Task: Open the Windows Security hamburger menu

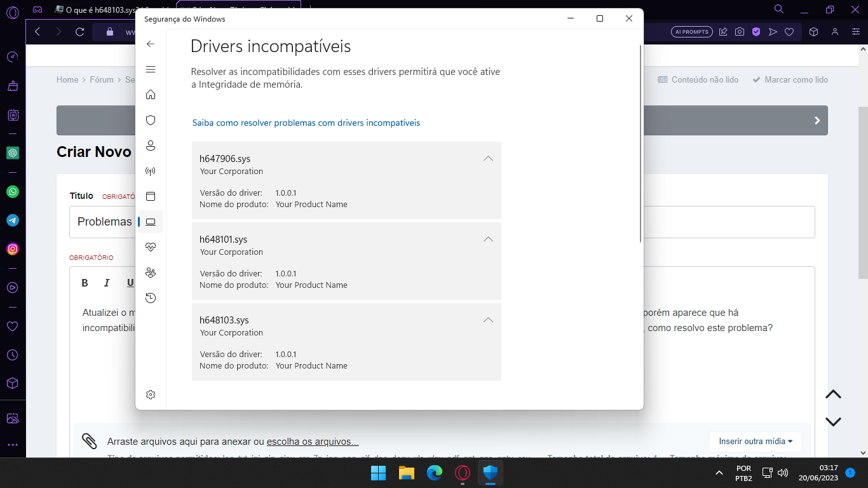Action: pos(151,69)
